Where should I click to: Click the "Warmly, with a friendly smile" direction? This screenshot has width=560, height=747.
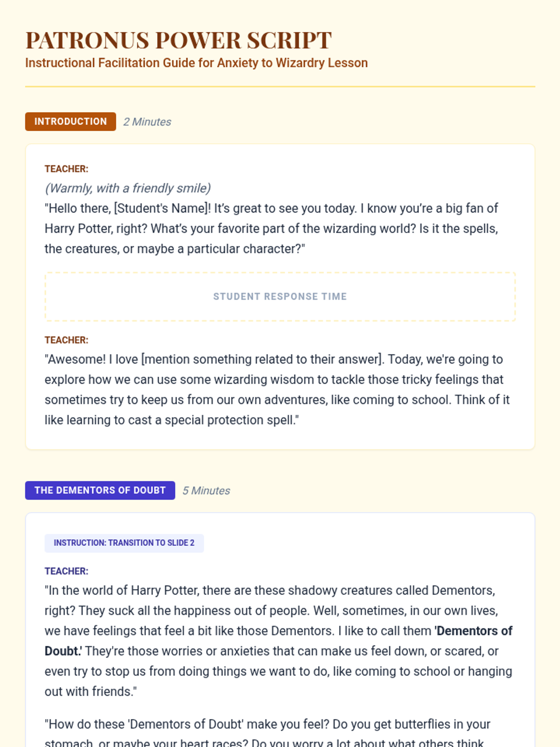coord(127,188)
